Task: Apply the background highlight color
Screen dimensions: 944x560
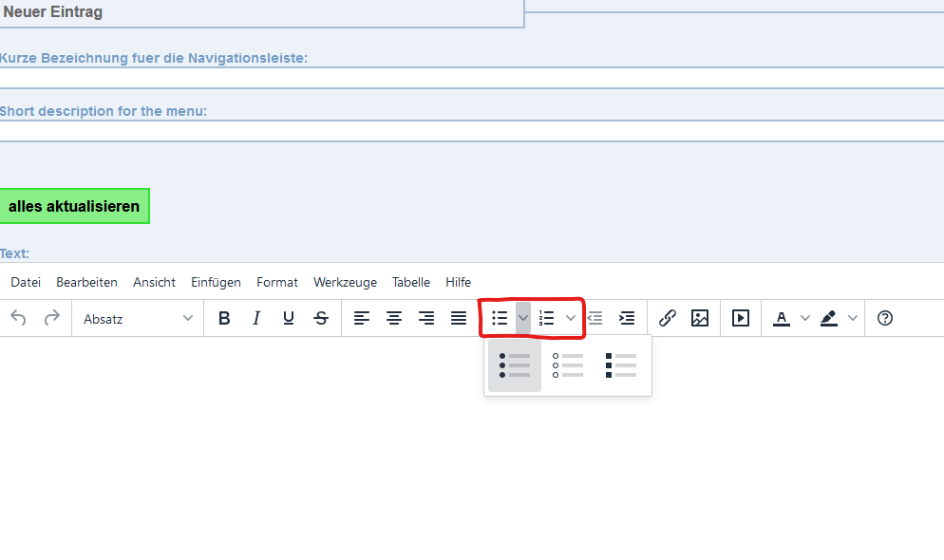Action: pyautogui.click(x=829, y=318)
